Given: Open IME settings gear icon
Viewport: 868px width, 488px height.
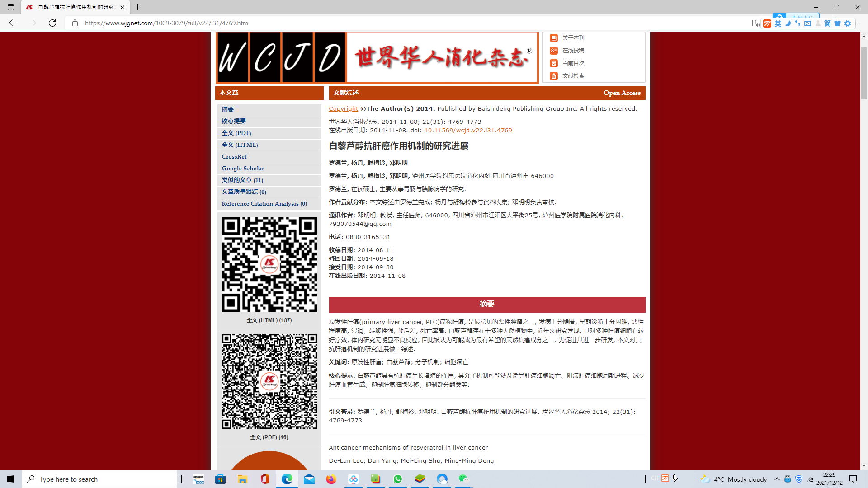Looking at the screenshot, I should tap(848, 23).
